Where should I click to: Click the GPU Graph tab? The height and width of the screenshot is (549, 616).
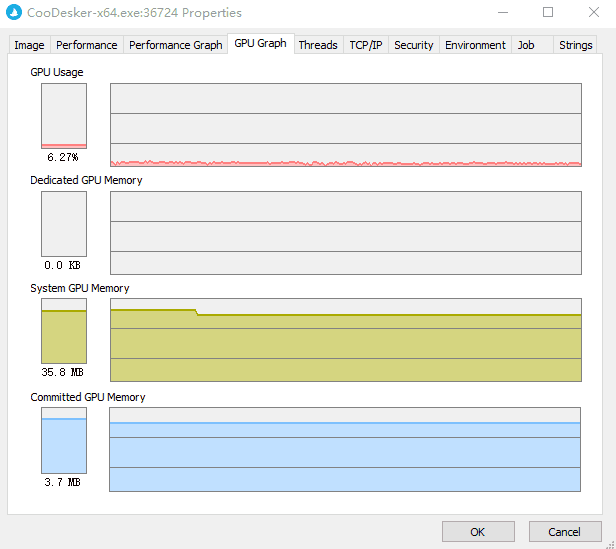click(x=260, y=43)
